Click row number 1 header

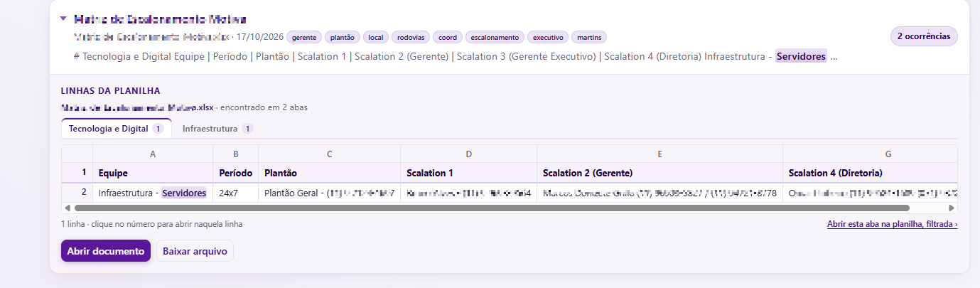point(77,173)
